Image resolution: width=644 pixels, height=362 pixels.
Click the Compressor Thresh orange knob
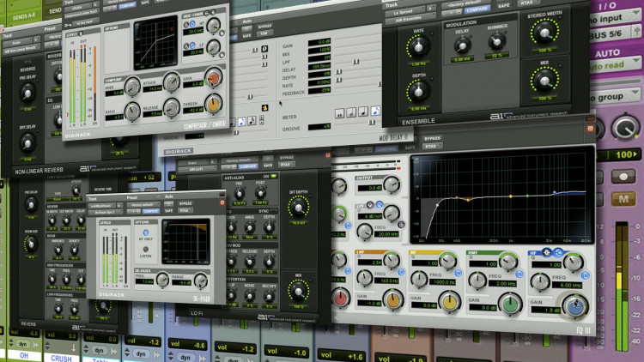pos(213,105)
